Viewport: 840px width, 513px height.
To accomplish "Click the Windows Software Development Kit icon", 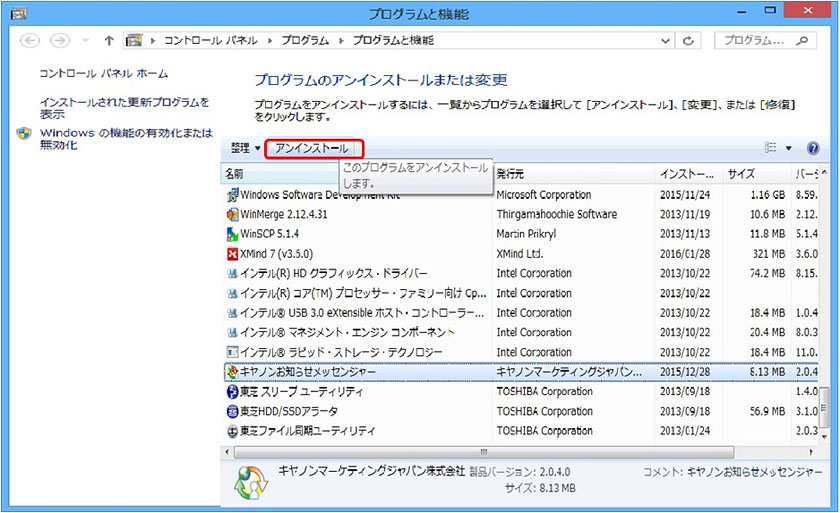I will click(232, 195).
